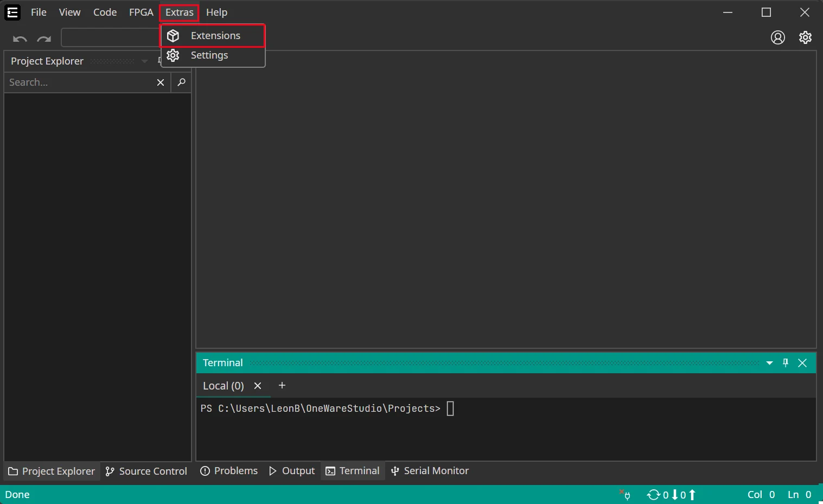Click the serial plug disconnected status icon

point(625,495)
